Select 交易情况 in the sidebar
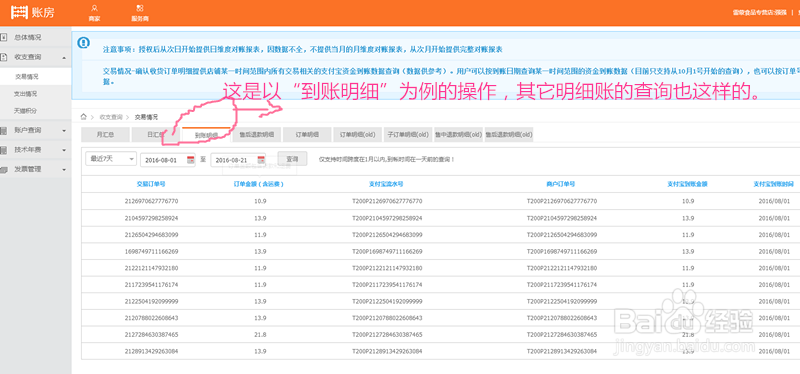Image resolution: width=800 pixels, height=374 pixels. tap(26, 77)
